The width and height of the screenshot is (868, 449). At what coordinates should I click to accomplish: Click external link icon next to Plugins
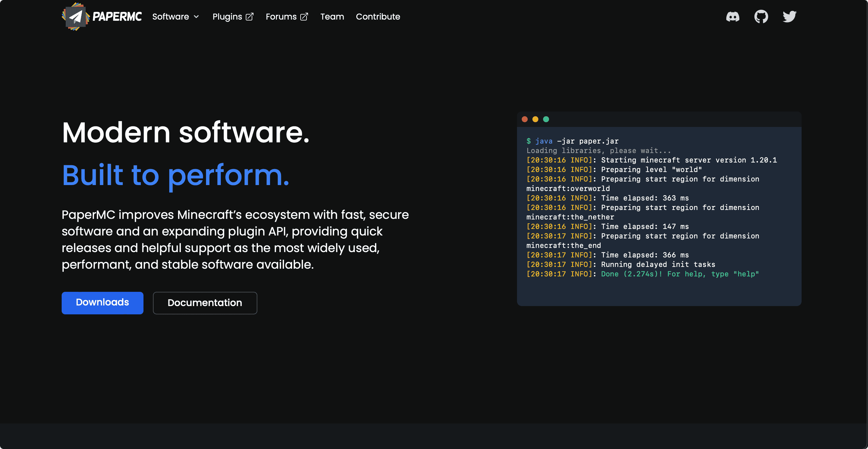(x=250, y=17)
